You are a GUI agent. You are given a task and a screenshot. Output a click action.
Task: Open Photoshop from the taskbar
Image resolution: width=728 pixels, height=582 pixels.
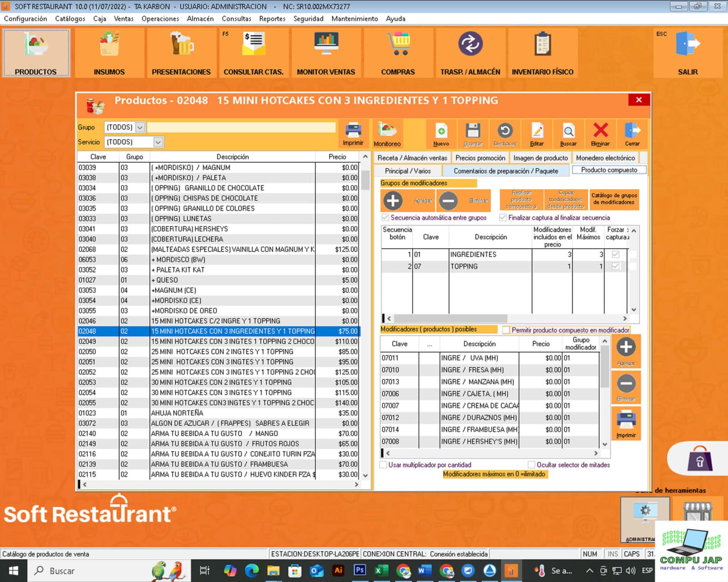[x=359, y=570]
